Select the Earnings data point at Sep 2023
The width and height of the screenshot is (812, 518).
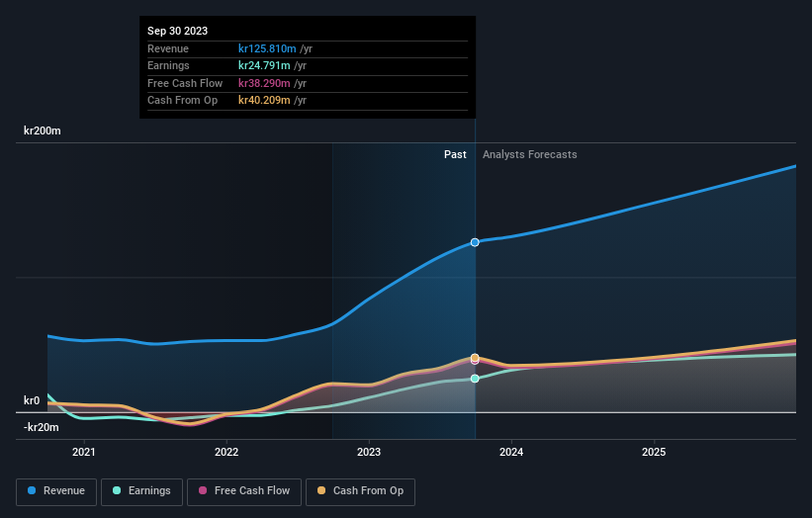click(475, 379)
